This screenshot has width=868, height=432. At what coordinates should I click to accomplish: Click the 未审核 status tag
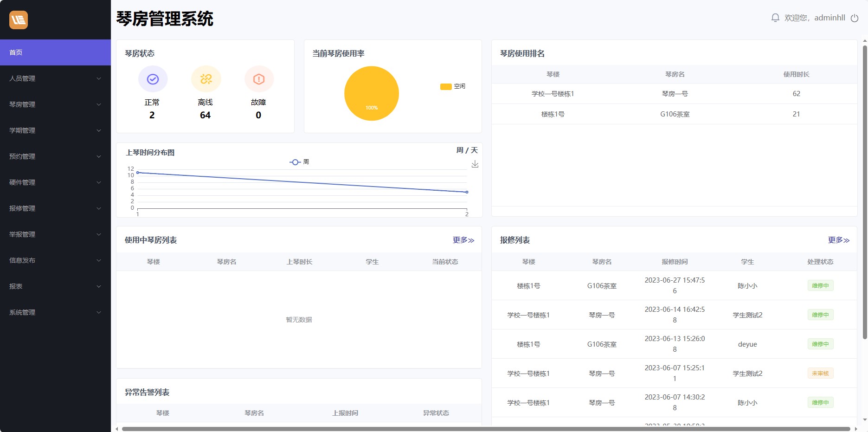click(x=820, y=373)
